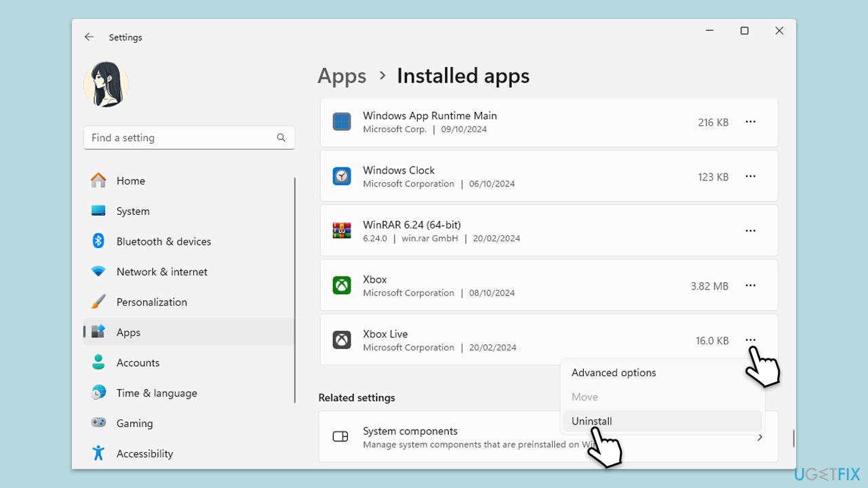This screenshot has height=488, width=868.
Task: Select the WinRAR 6.24 (64-bit) title
Action: click(412, 225)
